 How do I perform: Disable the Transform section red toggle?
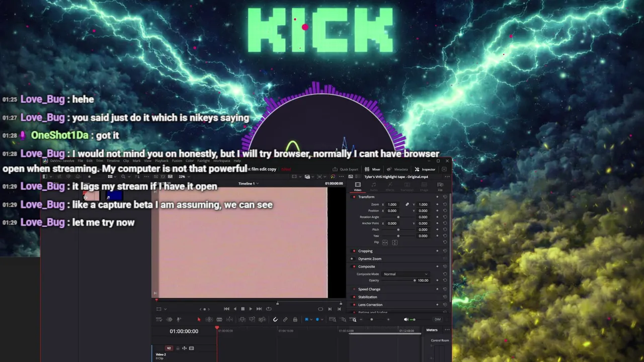tap(354, 197)
